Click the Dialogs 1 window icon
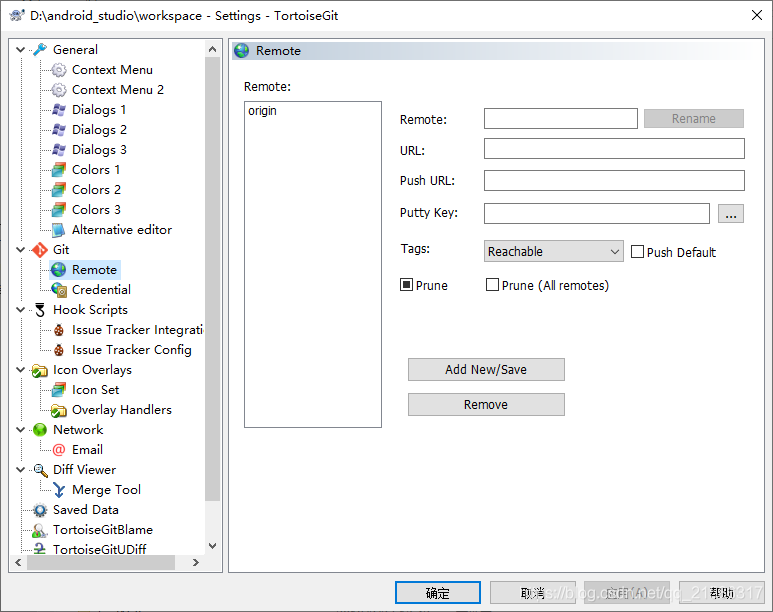 click(x=59, y=110)
